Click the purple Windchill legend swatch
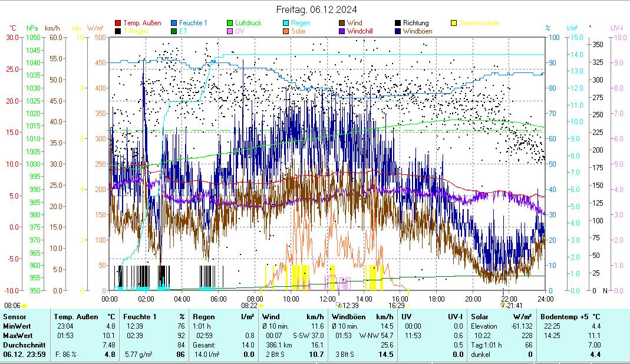The image size is (630, 364). point(342,31)
